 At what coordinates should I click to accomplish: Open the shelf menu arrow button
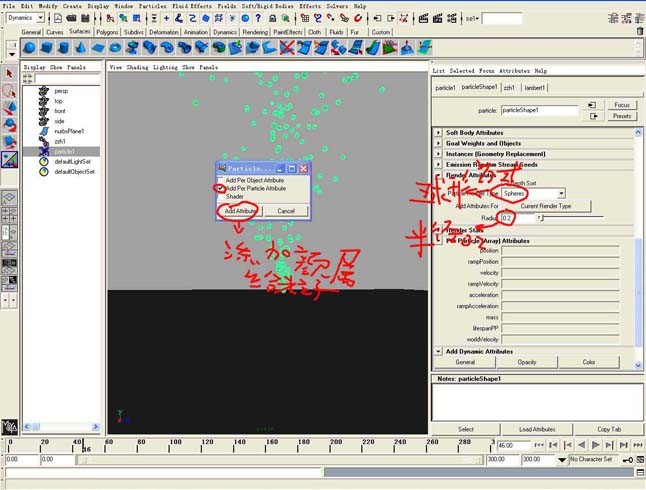[12, 54]
